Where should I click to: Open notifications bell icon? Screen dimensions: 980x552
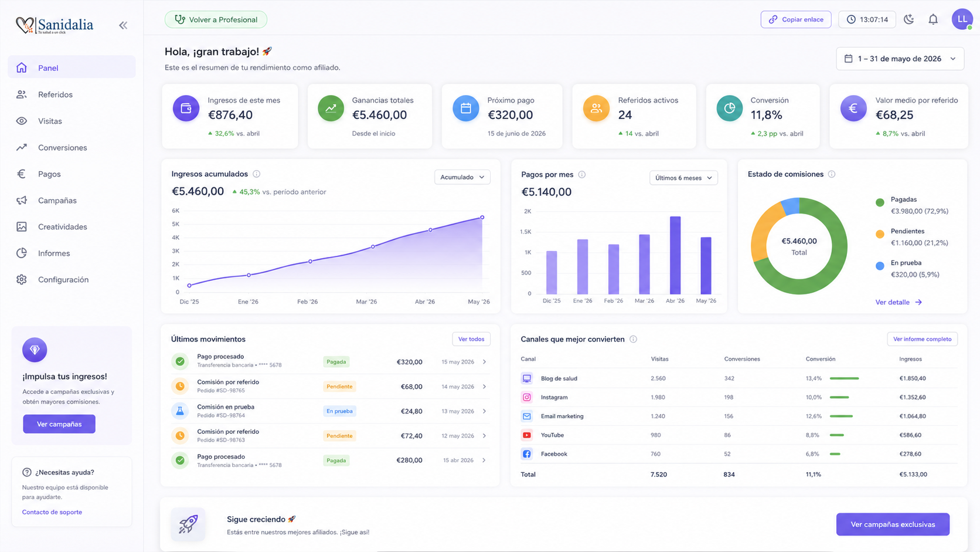(933, 19)
